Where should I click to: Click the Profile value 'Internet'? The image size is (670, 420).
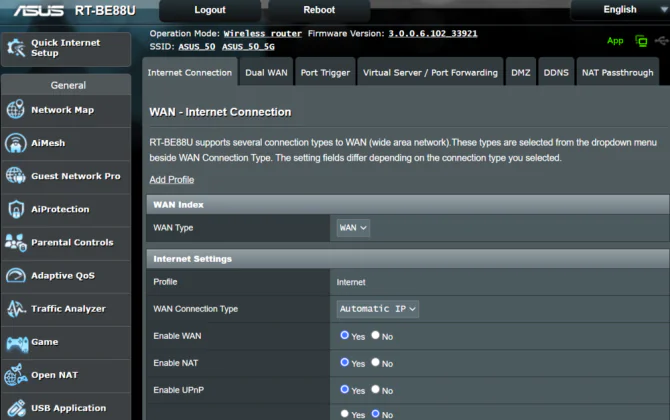click(x=351, y=282)
